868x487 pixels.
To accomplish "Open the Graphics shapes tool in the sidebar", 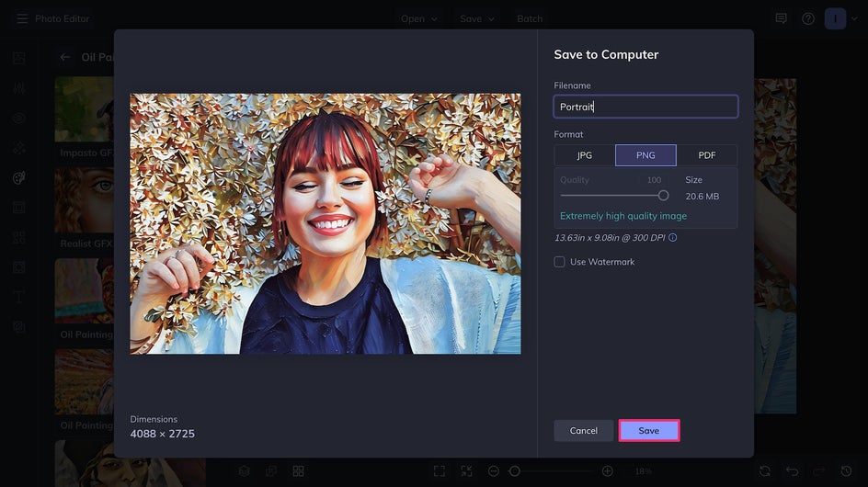I will tap(19, 238).
